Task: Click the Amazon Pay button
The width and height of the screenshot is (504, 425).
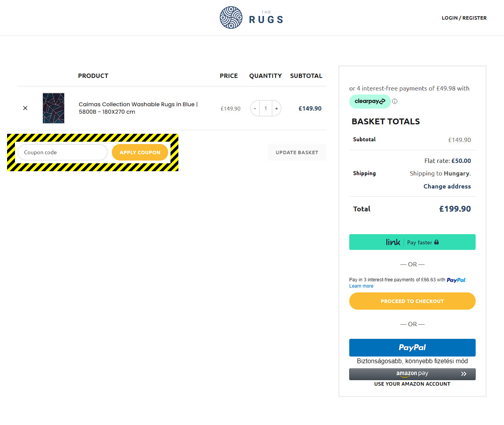Action: pyautogui.click(x=412, y=374)
